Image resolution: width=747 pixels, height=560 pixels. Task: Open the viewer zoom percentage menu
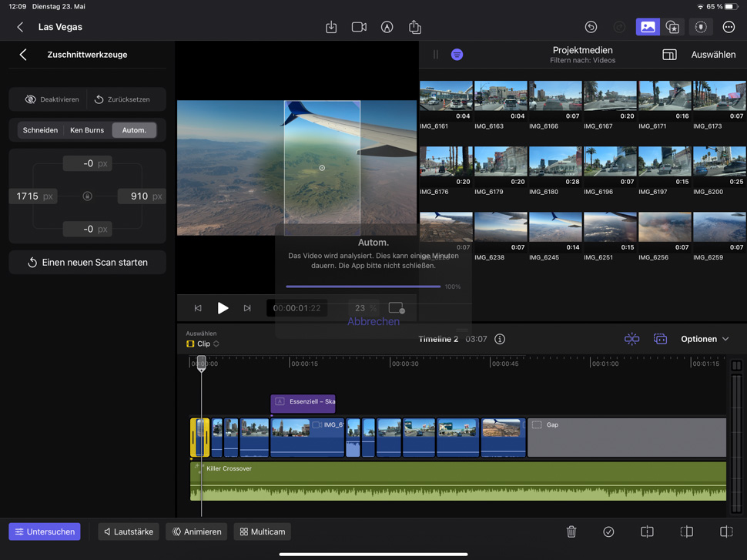point(365,308)
